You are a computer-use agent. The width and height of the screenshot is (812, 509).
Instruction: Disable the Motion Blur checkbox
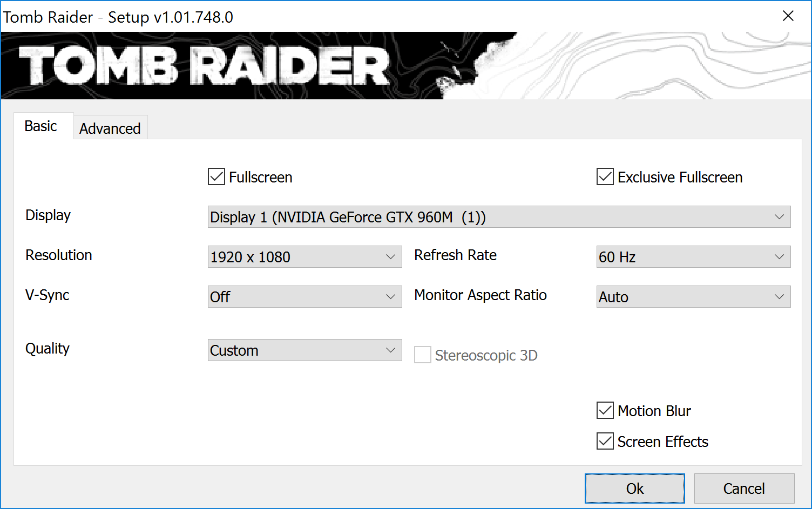coord(605,410)
